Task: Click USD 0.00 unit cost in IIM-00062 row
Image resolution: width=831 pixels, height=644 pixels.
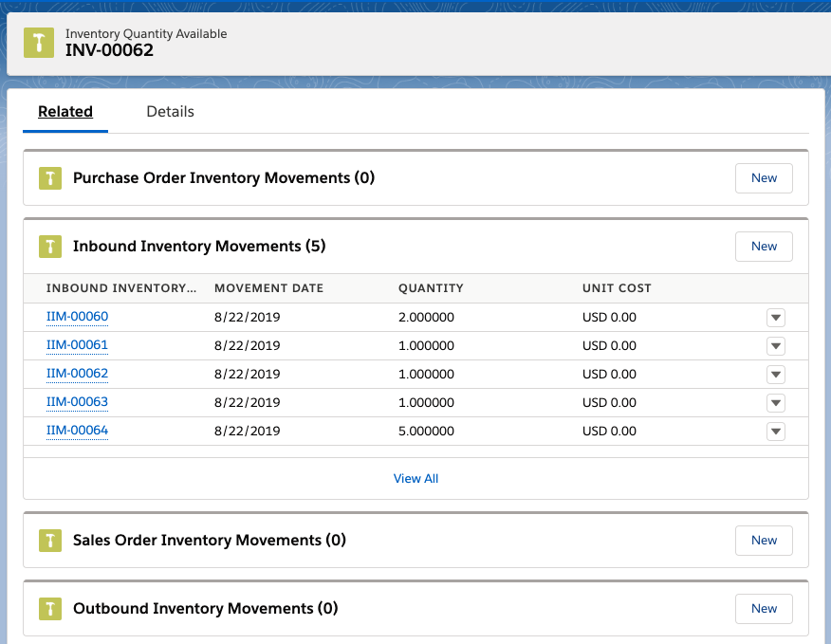Action: pos(609,375)
